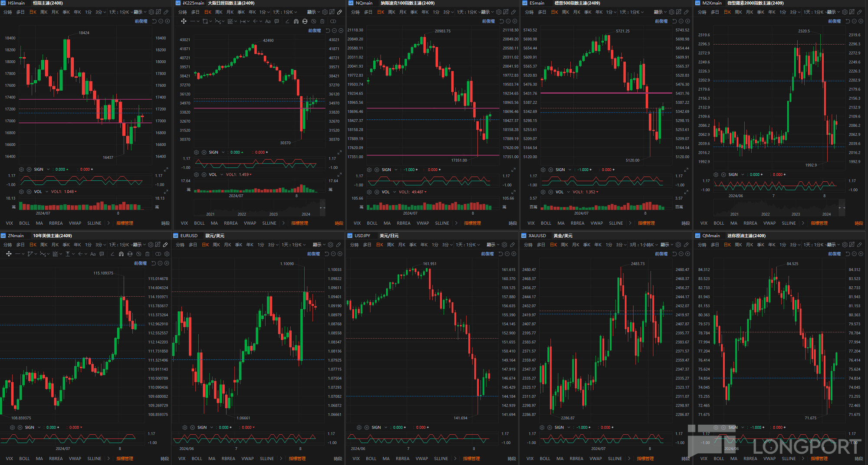Expand the SIGN indicator dropdown in HSImain

[x=48, y=170]
